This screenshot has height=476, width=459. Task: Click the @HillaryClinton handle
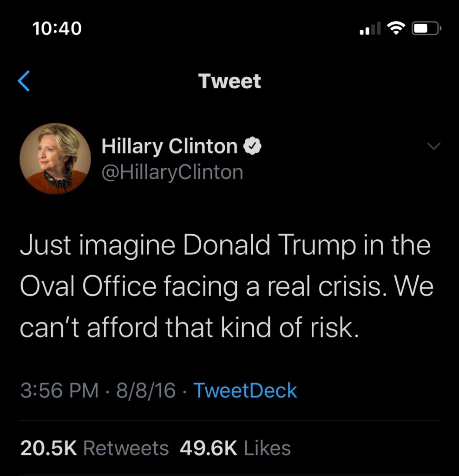(x=172, y=172)
